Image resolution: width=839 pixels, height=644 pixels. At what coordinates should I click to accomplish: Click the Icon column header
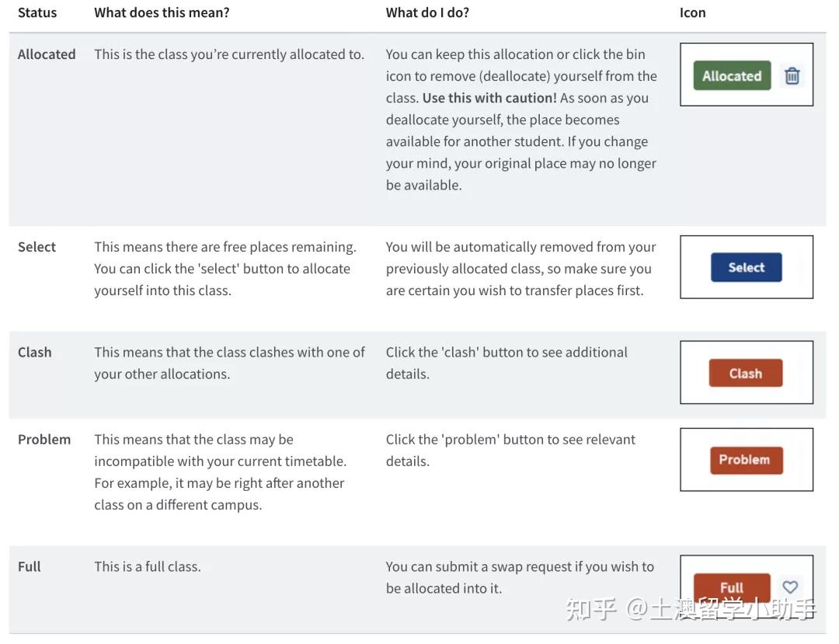point(692,12)
